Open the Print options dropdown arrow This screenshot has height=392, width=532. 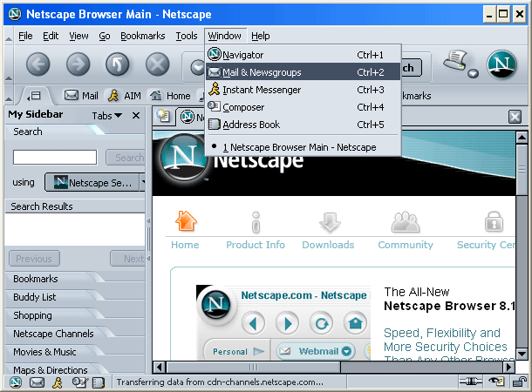click(473, 73)
